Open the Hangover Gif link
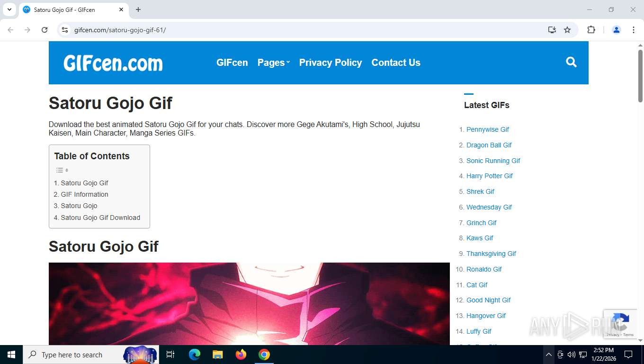Viewport: 644px width, 364px height. (486, 316)
